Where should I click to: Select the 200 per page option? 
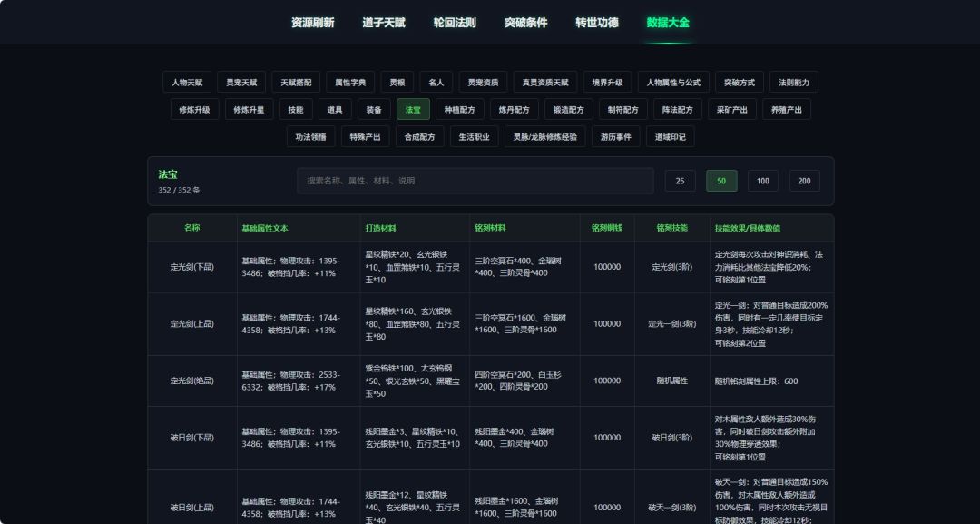point(804,181)
